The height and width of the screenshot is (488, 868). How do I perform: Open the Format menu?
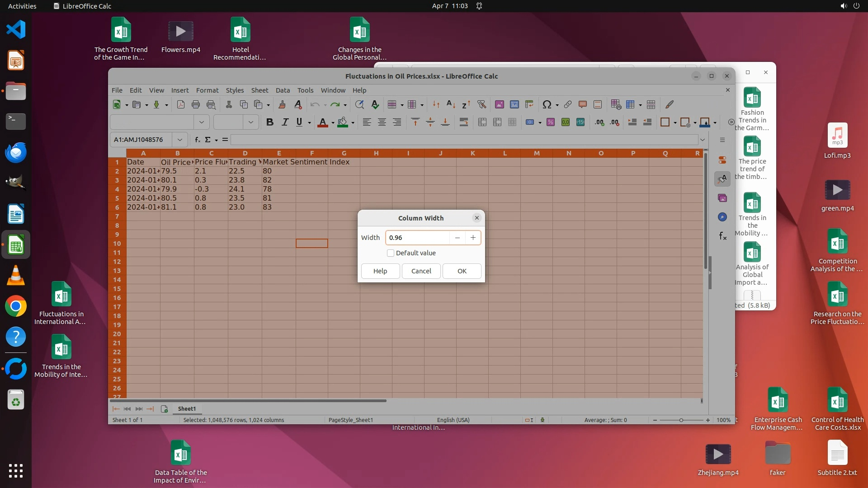207,90
